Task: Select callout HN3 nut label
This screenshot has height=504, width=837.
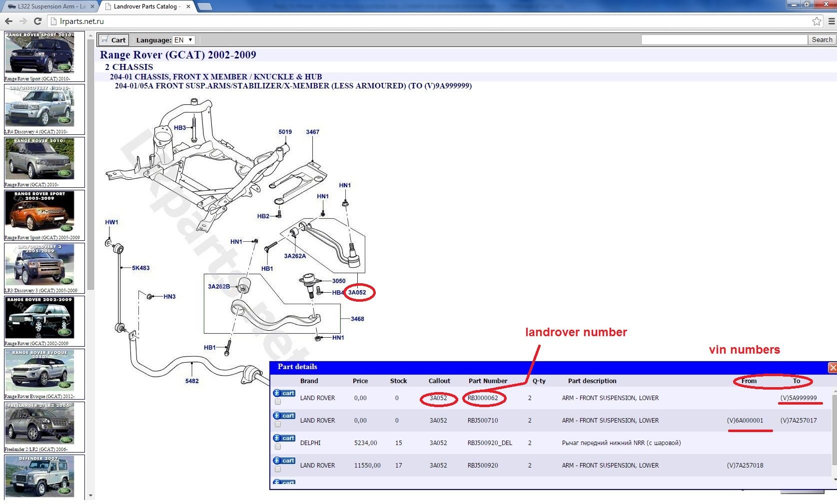Action: tap(169, 296)
